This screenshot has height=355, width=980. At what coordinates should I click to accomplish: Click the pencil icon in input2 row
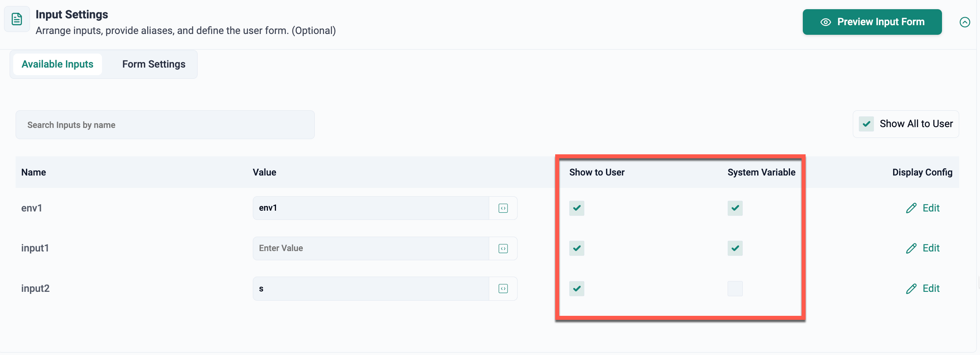point(911,289)
